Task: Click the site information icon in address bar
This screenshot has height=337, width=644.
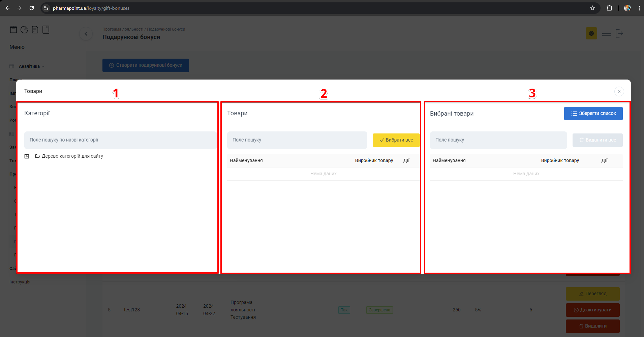Action: 47,8
